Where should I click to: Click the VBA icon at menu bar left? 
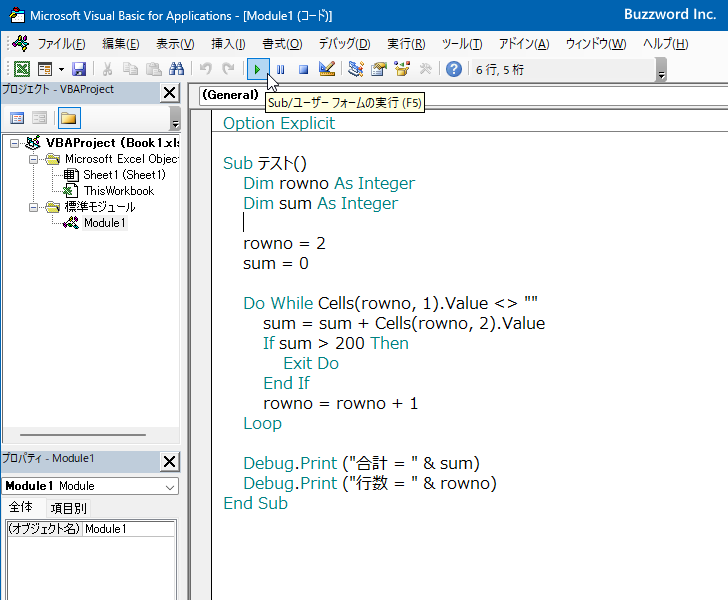pyautogui.click(x=20, y=43)
